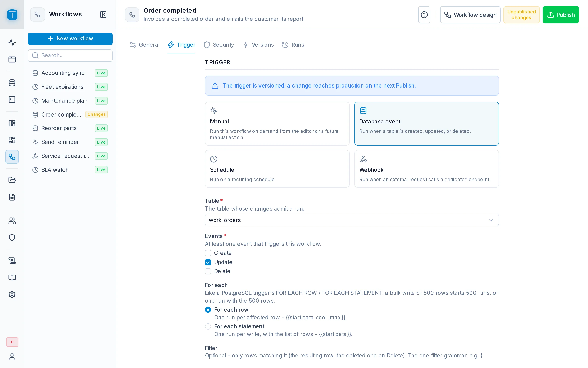The width and height of the screenshot is (588, 368).
Task: Open the document file icon in sidebar
Action: click(x=12, y=197)
